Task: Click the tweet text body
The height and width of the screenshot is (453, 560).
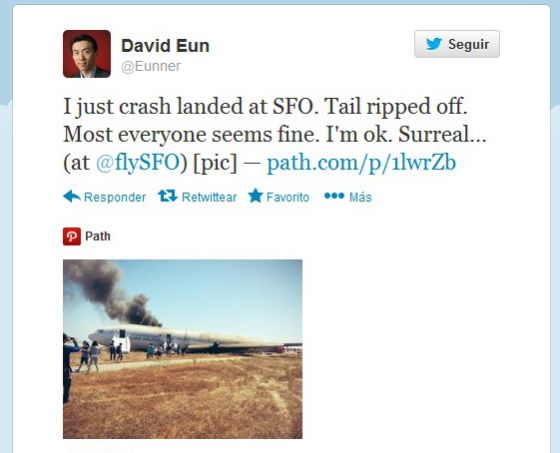Action: pyautogui.click(x=275, y=135)
